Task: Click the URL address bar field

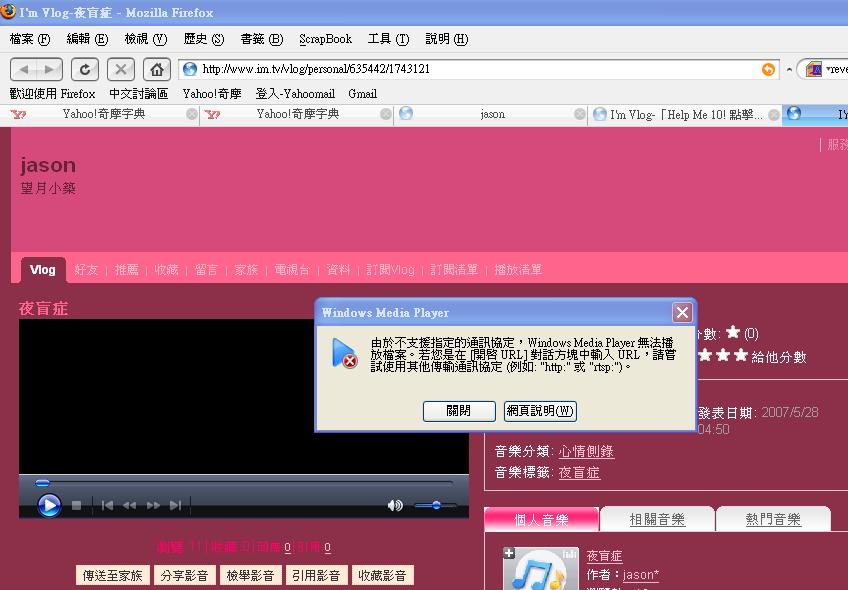Action: point(470,69)
